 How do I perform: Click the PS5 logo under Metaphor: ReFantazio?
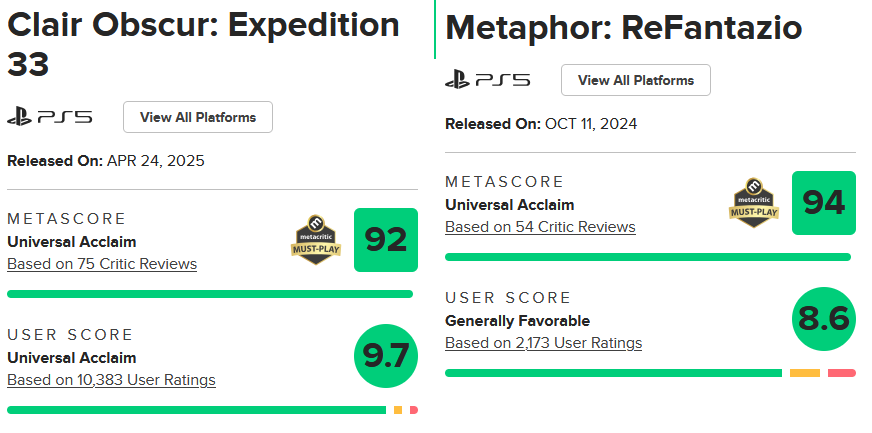487,80
